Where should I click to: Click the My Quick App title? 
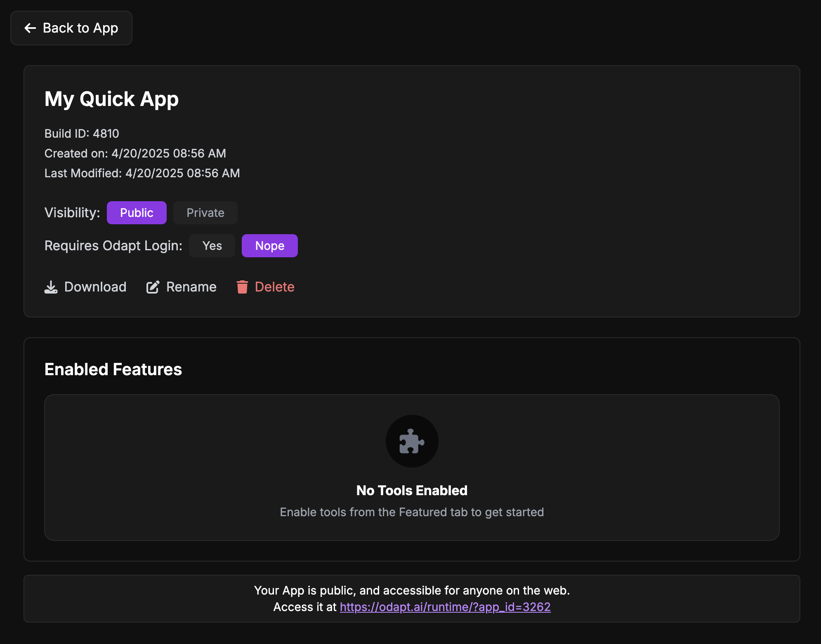tap(111, 99)
